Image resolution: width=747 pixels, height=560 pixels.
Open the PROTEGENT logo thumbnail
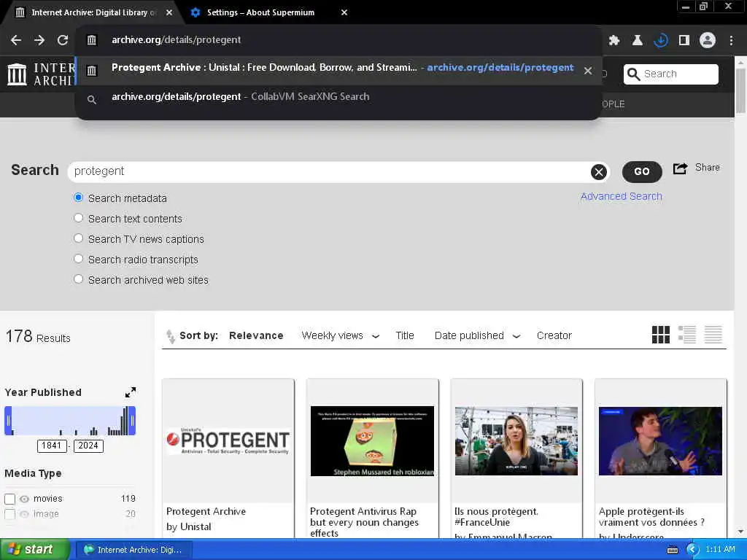coord(228,441)
